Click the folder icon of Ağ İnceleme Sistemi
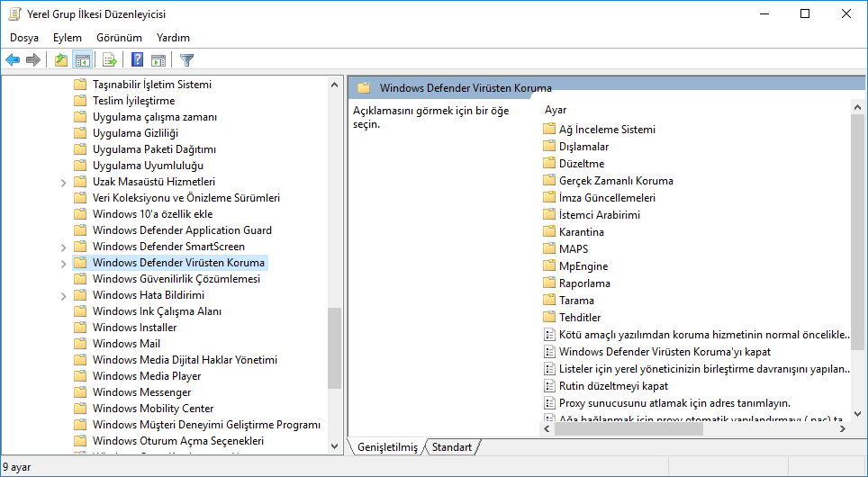Image resolution: width=868 pixels, height=477 pixels. pyautogui.click(x=549, y=129)
